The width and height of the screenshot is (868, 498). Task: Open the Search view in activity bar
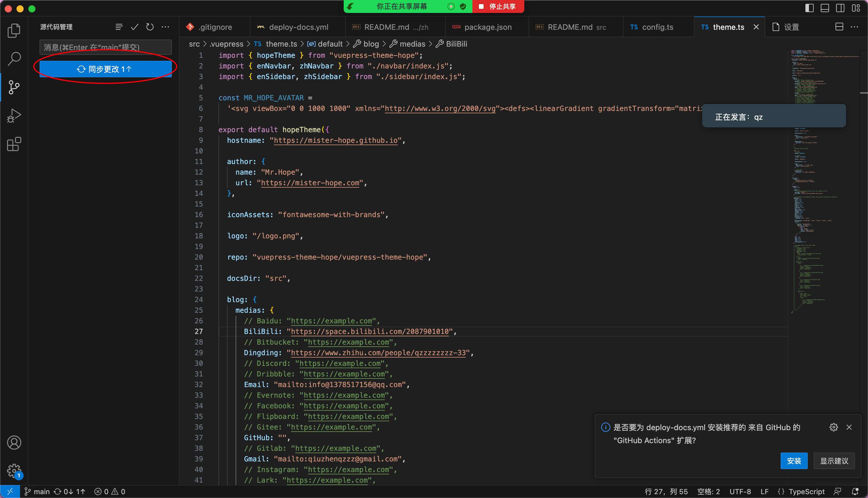coord(14,59)
